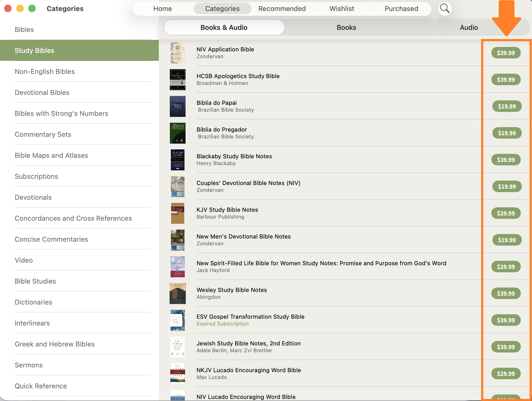Open Bibles with Strong's Numbers category
This screenshot has height=401, width=532.
click(79, 113)
